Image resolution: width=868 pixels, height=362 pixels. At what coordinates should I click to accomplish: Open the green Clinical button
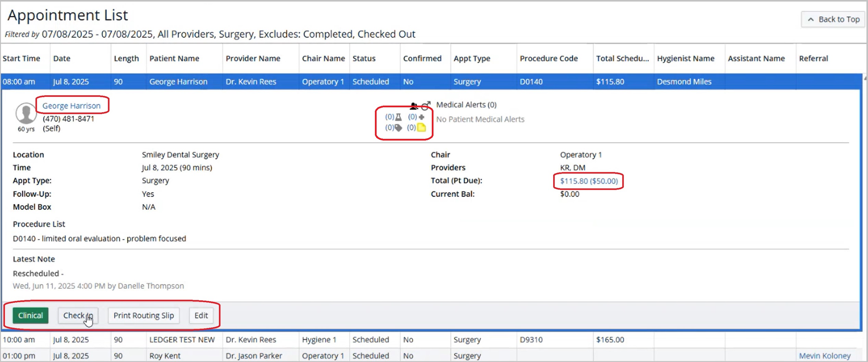(x=30, y=315)
